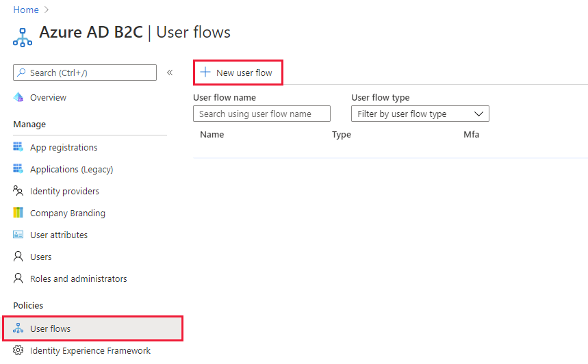Click the Company Branding icon

(x=18, y=213)
